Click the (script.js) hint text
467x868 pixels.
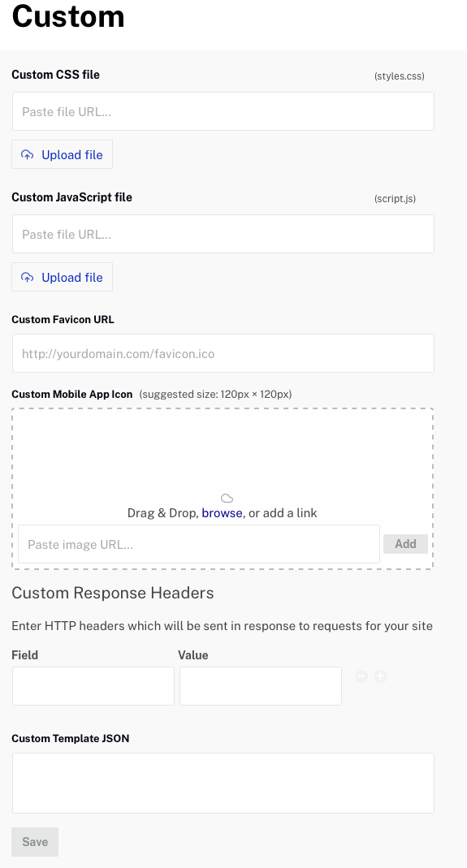(x=395, y=199)
